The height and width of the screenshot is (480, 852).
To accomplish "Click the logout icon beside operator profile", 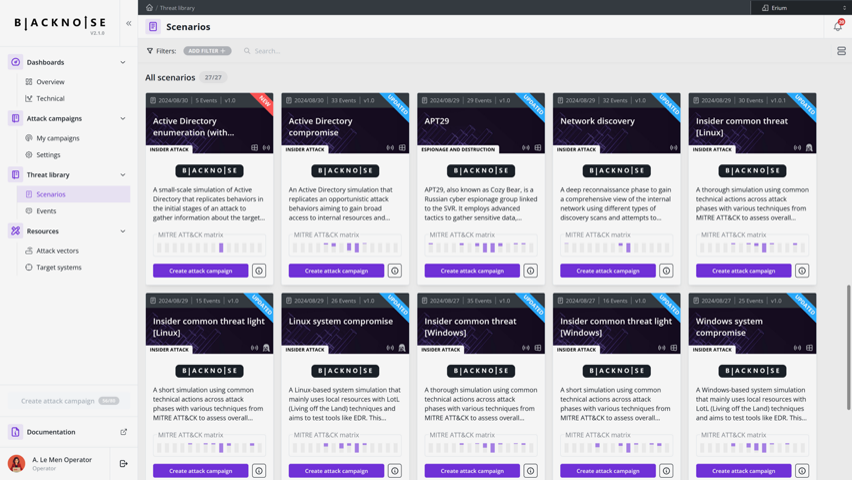I will point(123,464).
